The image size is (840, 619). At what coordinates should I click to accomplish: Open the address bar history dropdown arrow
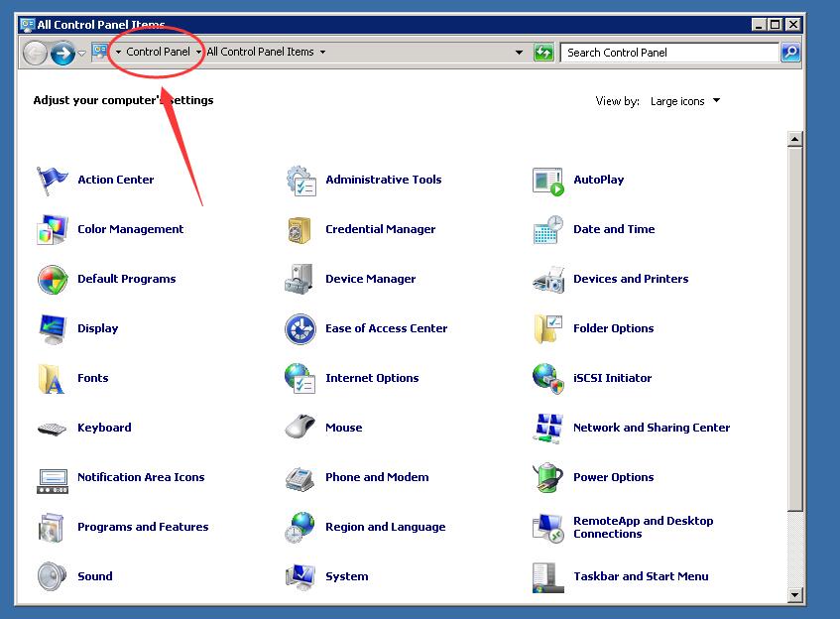[x=519, y=53]
